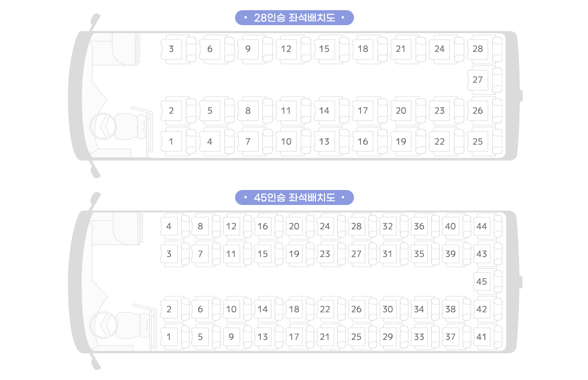Choose seat 1 in the 28-seat layout
Image resolution: width=588 pixels, height=380 pixels.
[x=171, y=142]
